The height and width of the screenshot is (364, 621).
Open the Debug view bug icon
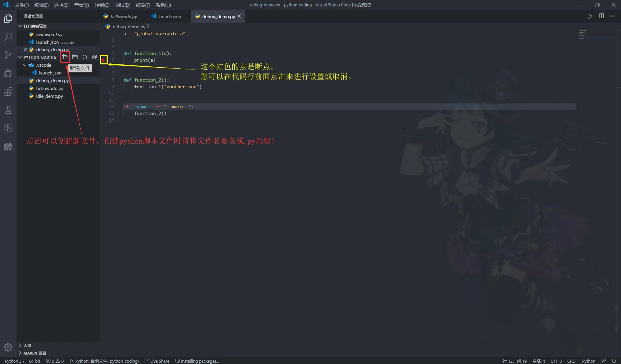[8, 73]
